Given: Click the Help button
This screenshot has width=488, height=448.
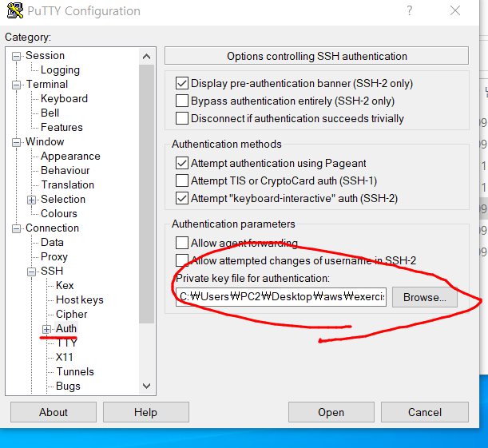Looking at the screenshot, I should [146, 412].
